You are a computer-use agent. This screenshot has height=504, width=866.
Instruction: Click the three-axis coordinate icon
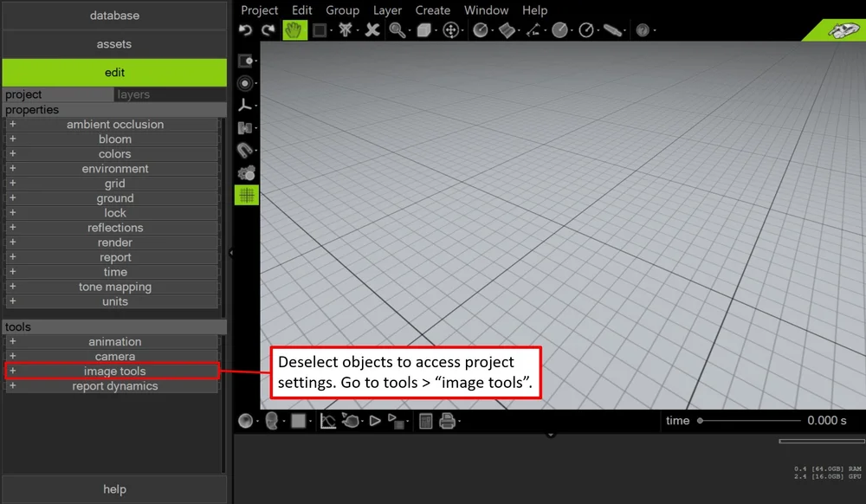(x=245, y=105)
